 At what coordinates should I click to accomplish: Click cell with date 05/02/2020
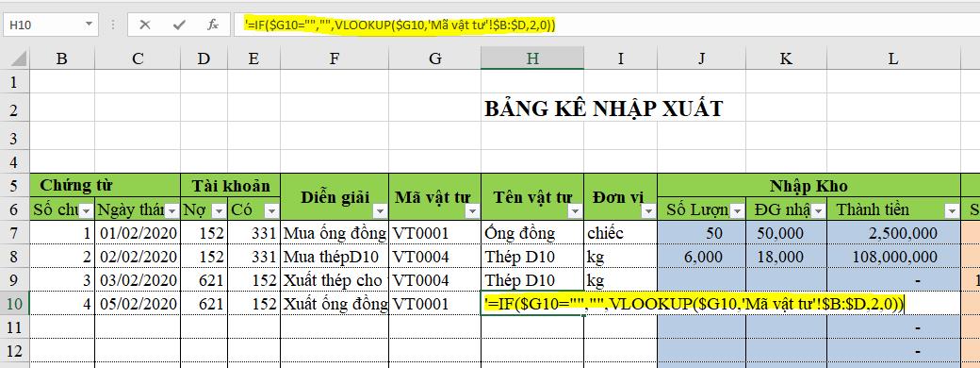click(138, 304)
